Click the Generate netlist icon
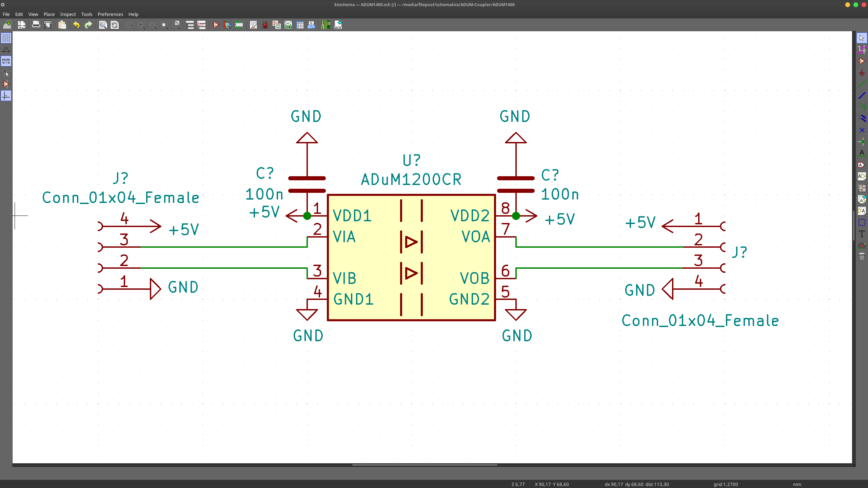Screen dimensions: 868x488 pos(288,25)
